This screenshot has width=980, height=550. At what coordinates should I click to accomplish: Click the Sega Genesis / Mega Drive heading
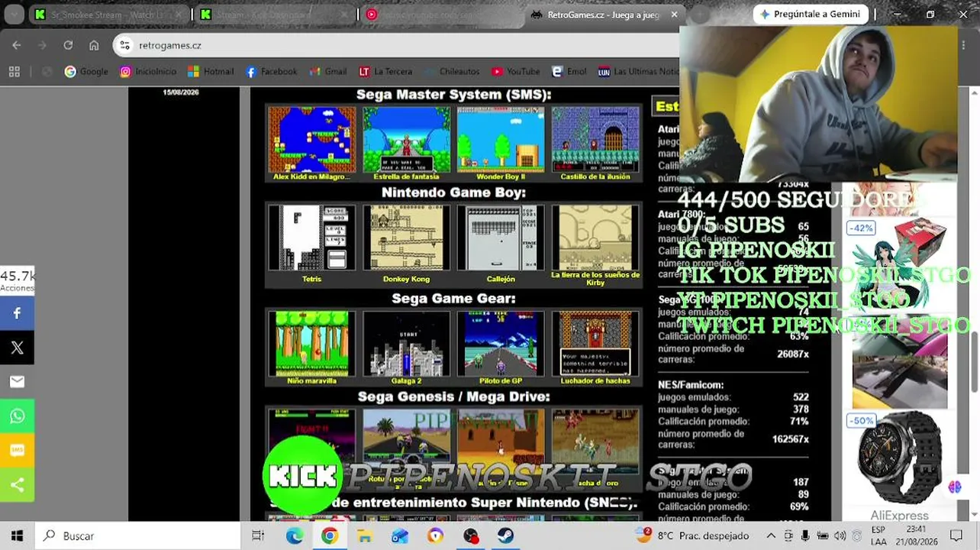pyautogui.click(x=453, y=396)
